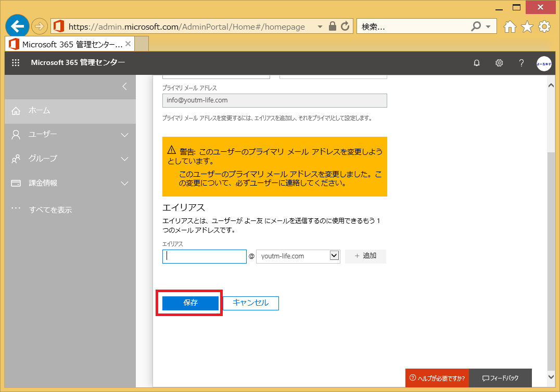Click the magnifier search icon
The image size is (560, 392).
tap(476, 26)
